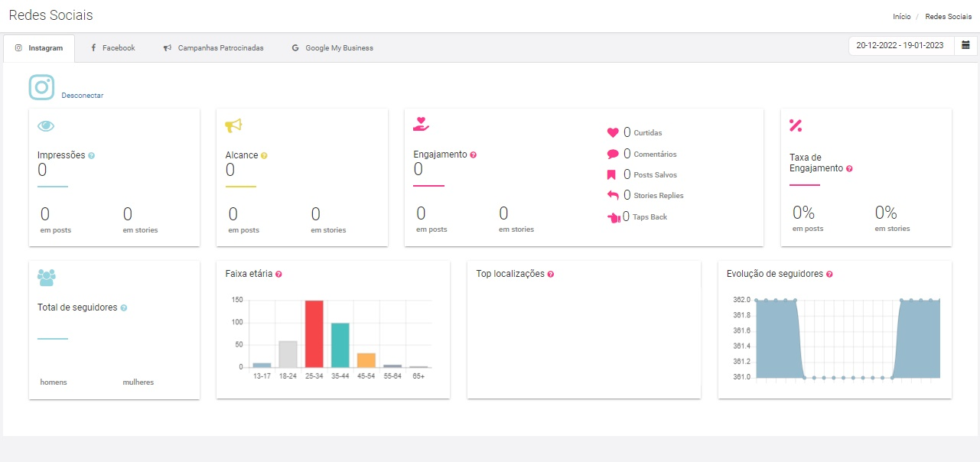Image resolution: width=980 pixels, height=462 pixels.
Task: Select the Google My Business tab
Action: [x=332, y=48]
